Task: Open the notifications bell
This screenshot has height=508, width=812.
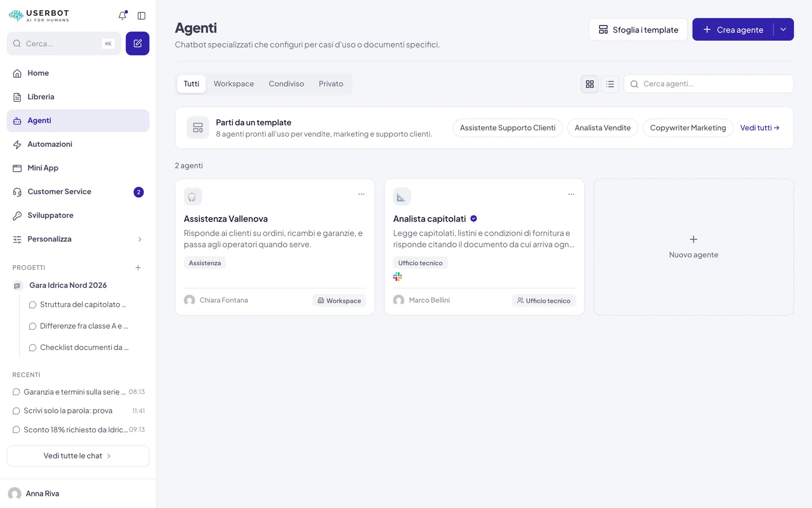Action: [x=122, y=16]
